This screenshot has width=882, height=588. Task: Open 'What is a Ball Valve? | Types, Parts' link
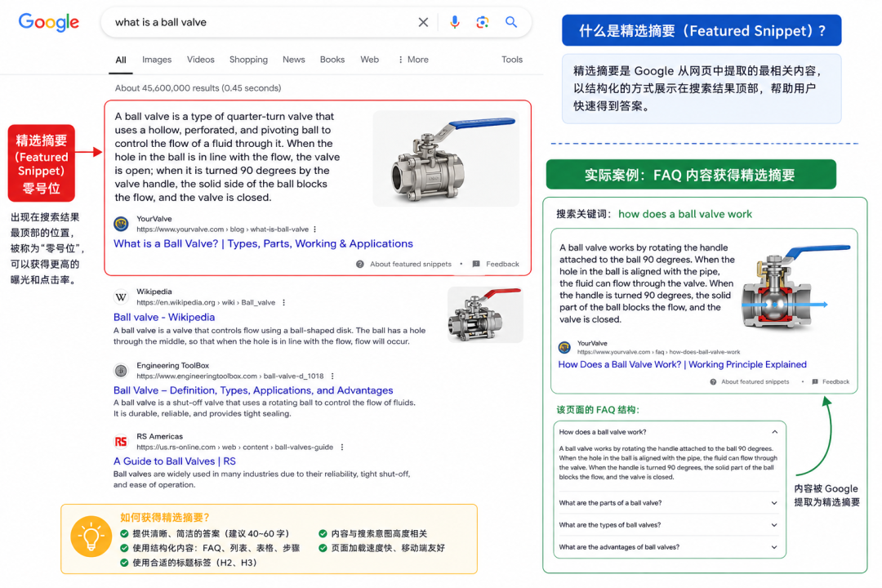coord(263,243)
